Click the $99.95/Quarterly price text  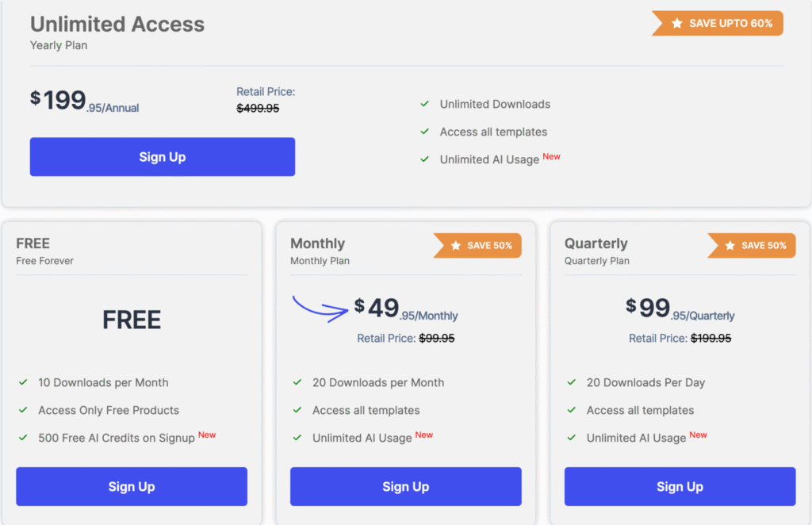680,308
